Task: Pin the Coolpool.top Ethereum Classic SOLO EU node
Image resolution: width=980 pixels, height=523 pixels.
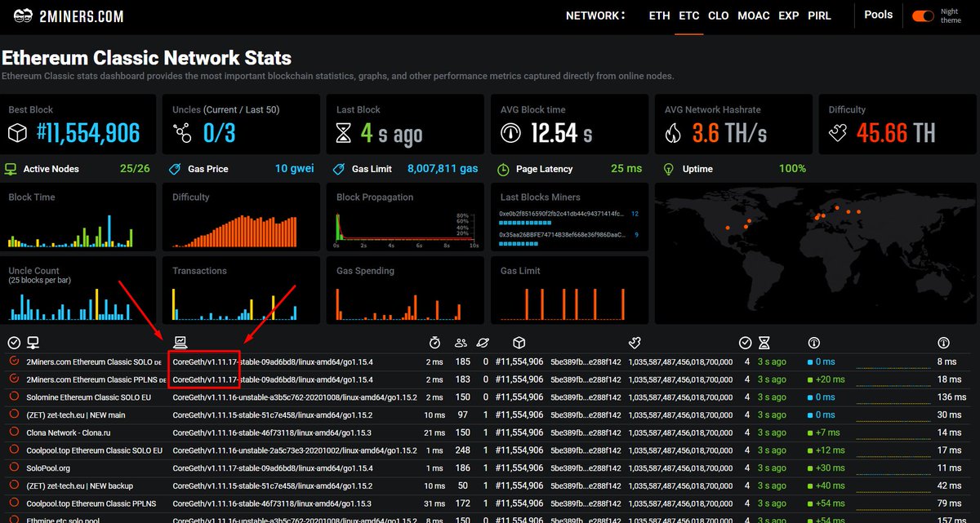Action: click(14, 450)
